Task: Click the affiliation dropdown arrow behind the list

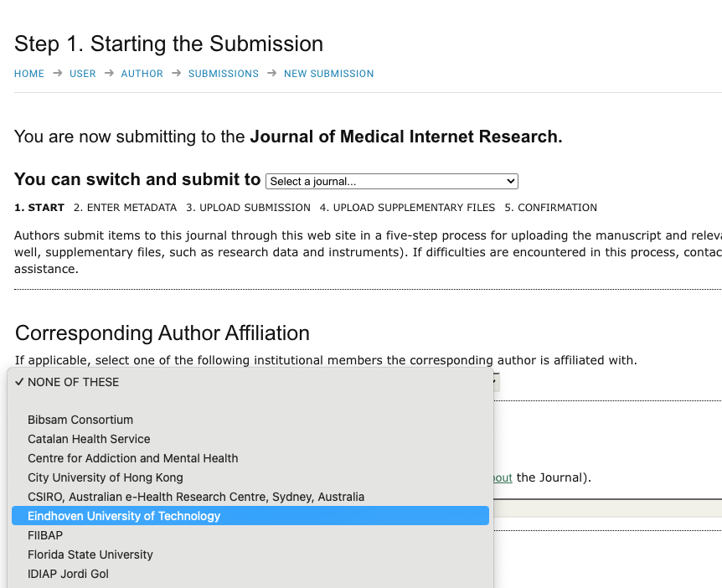Action: point(495,382)
